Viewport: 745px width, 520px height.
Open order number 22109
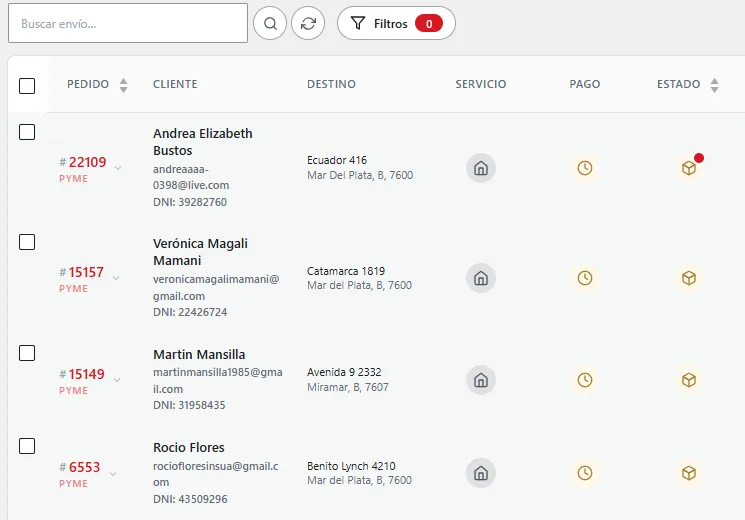click(87, 162)
